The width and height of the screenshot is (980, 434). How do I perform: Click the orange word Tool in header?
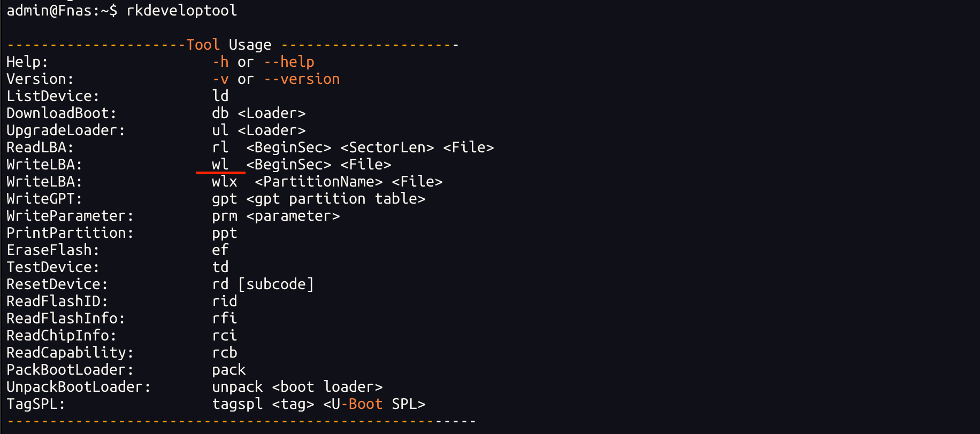click(203, 45)
